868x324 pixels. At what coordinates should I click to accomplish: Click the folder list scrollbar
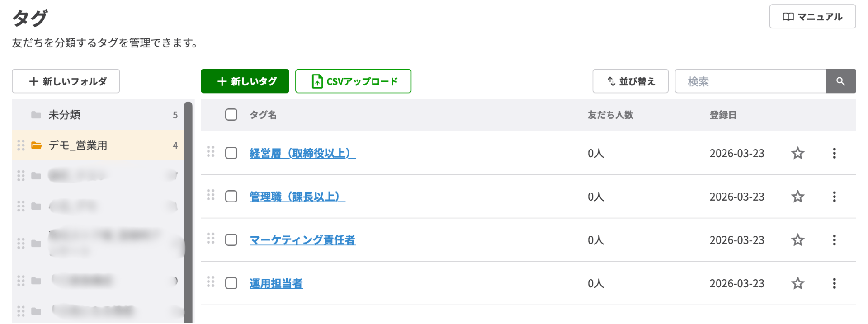(x=188, y=212)
